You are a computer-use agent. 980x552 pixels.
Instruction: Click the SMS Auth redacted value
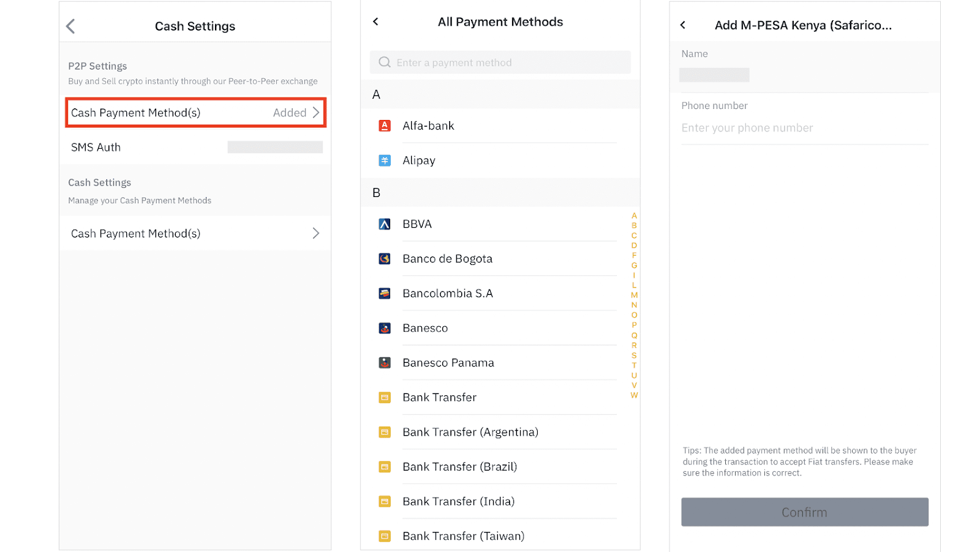(x=275, y=147)
